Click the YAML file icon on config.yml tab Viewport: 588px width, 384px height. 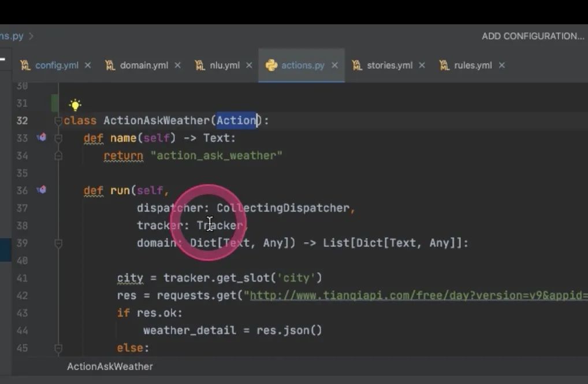25,65
